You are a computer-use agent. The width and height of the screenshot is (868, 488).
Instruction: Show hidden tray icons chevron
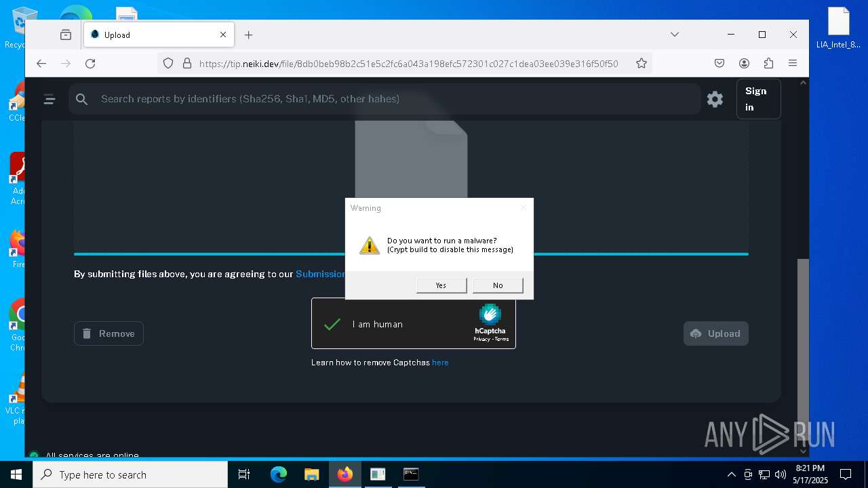(x=731, y=474)
